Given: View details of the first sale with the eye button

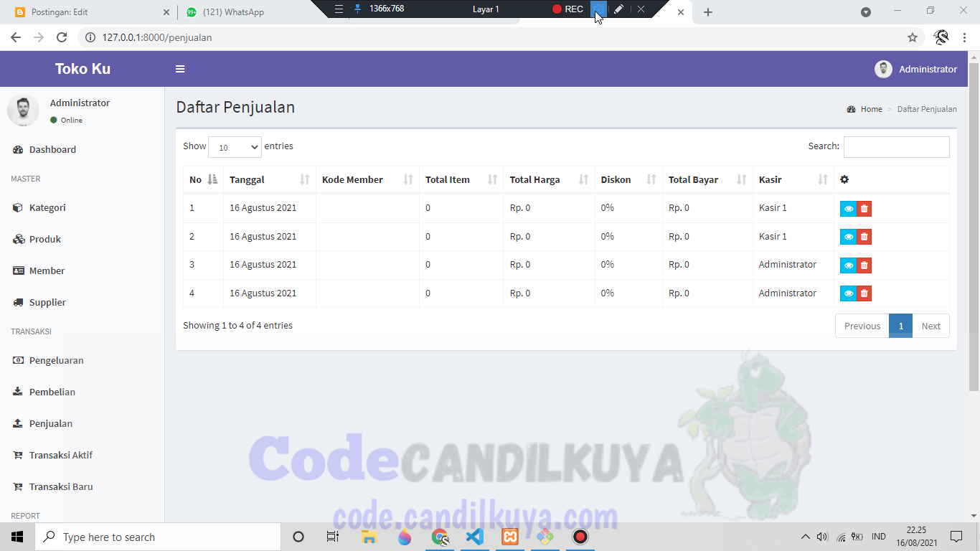Looking at the screenshot, I should pos(848,208).
